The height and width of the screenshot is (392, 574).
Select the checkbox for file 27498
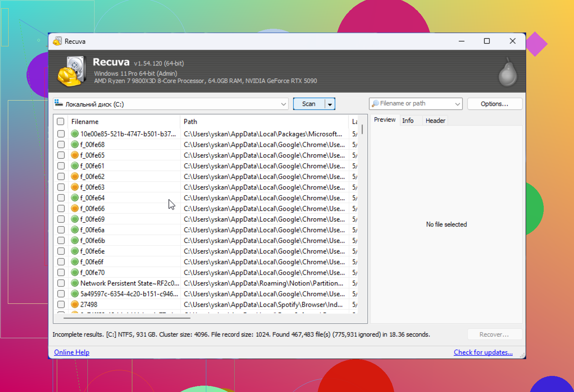coord(61,304)
